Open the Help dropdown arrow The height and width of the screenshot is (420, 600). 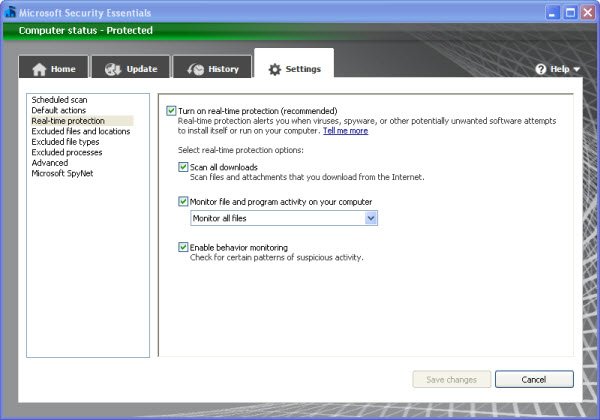[577, 69]
